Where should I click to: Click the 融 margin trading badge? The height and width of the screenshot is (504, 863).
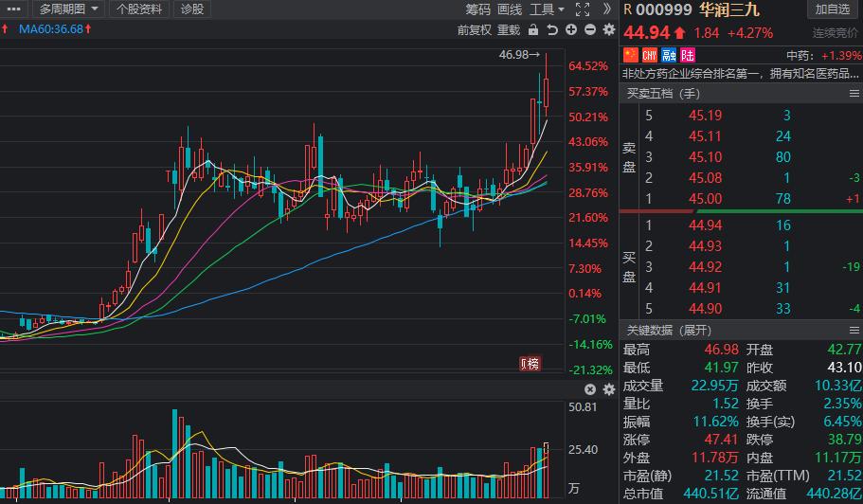click(669, 54)
